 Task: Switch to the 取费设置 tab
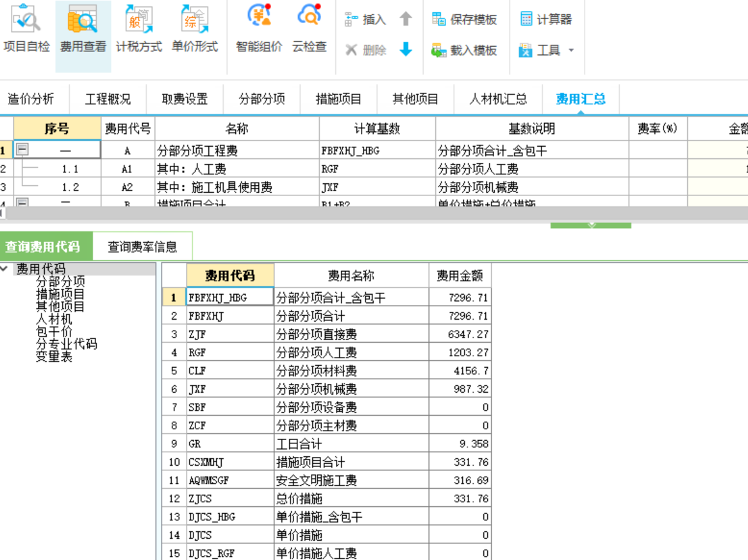185,99
